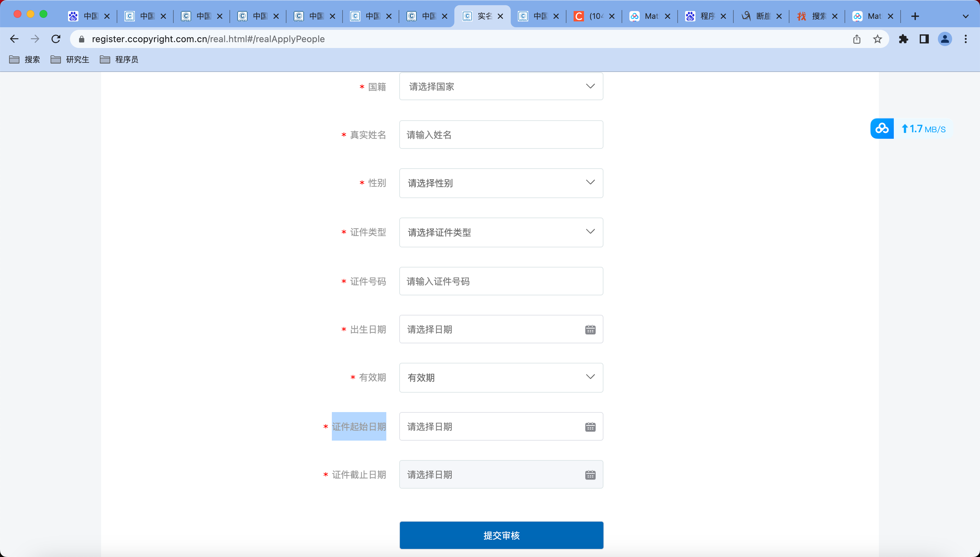Screen dimensions: 980x557
Task: Click the calendar icon in 出生日期 field
Action: [x=590, y=329]
